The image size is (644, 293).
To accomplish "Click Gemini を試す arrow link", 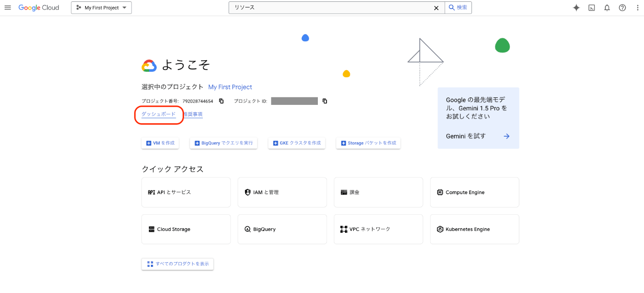I will [478, 136].
